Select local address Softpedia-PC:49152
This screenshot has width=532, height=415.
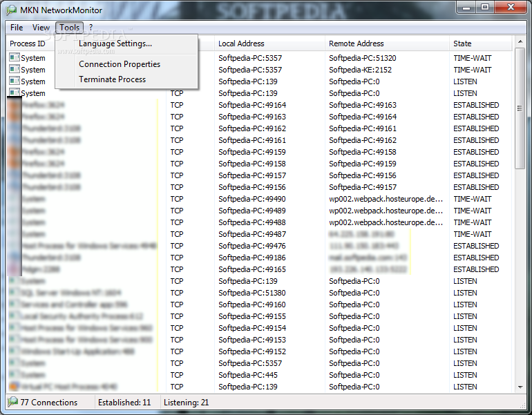(252, 351)
